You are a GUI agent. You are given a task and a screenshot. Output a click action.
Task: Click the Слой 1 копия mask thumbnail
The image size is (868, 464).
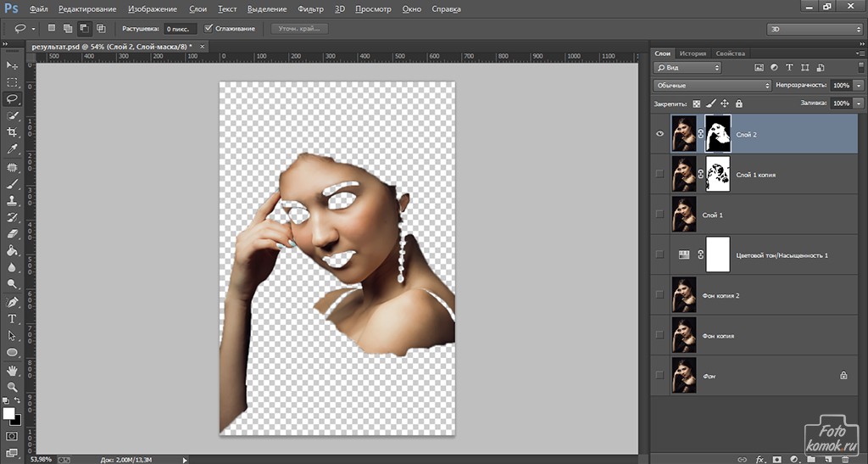coord(717,173)
